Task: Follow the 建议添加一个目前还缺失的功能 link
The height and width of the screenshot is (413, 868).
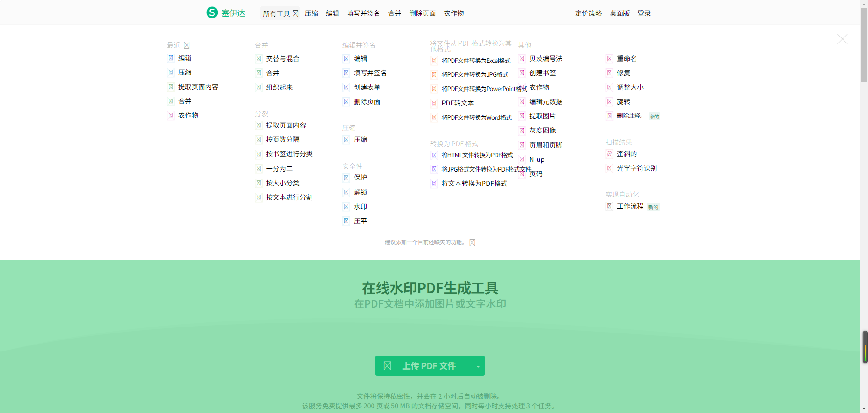Action: point(425,242)
